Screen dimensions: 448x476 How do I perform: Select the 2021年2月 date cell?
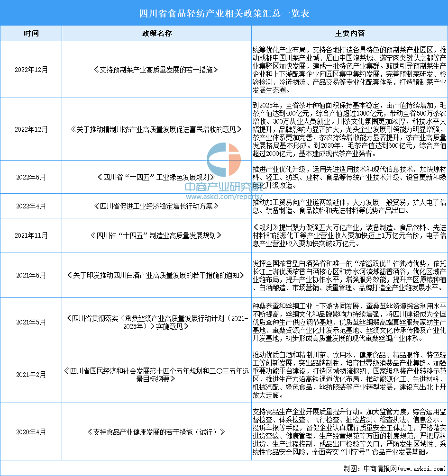click(31, 375)
